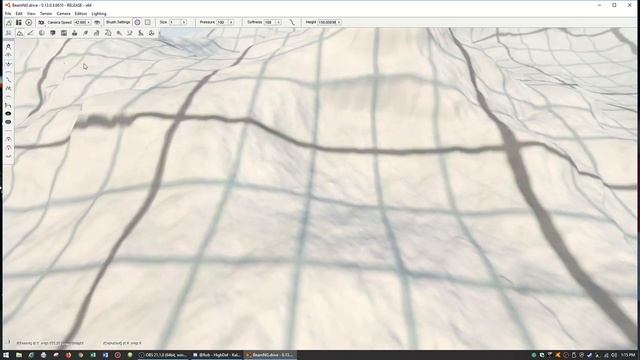Select the Clear Terrain black ellipse tool
The width and height of the screenshot is (640, 360).
pyautogui.click(x=8, y=113)
